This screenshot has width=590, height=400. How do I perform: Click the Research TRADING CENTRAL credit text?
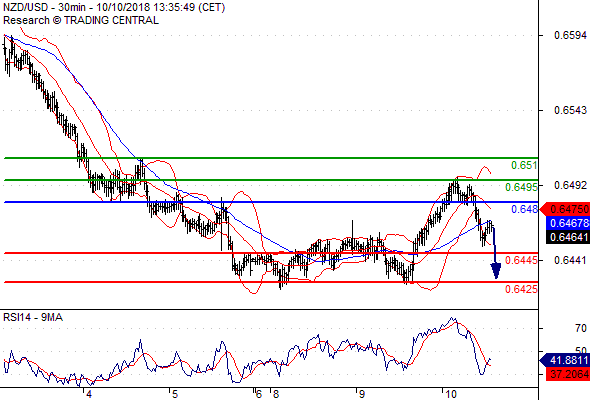coord(81,20)
